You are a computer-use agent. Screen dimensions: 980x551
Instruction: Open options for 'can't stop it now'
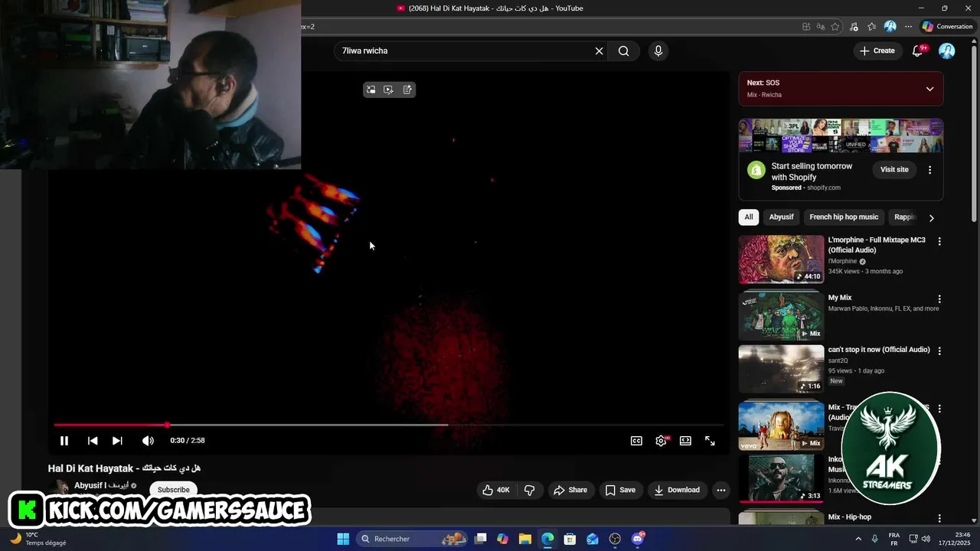tap(939, 351)
